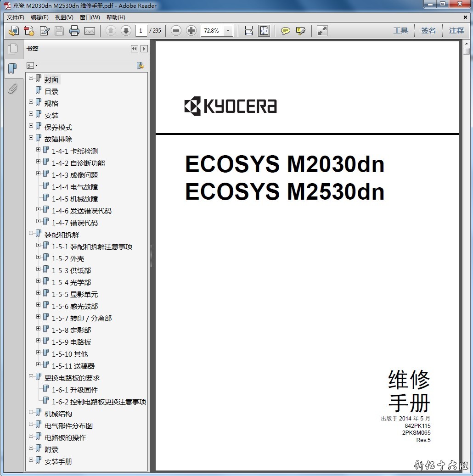Click the zoom out minus button
Viewport: 473px width, 476px height.
176,31
